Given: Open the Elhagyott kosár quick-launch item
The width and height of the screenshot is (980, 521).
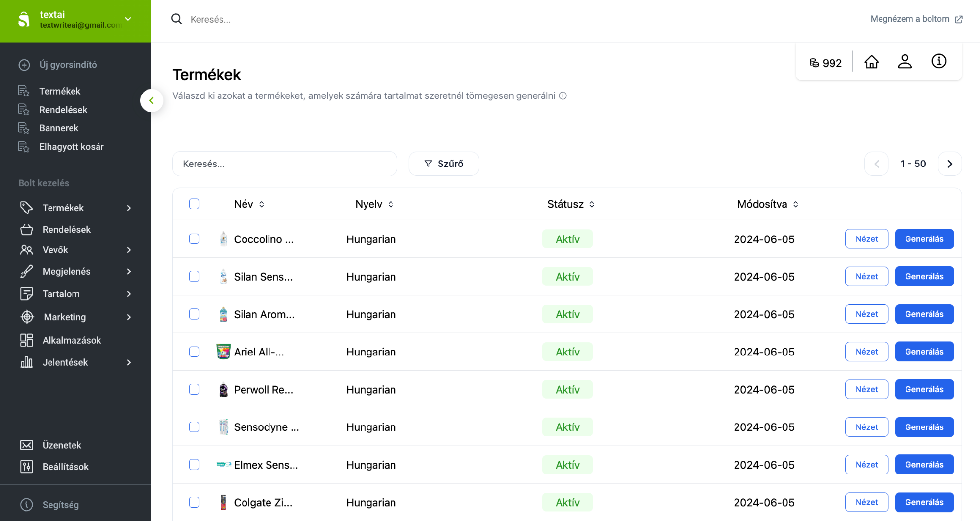Looking at the screenshot, I should pos(72,147).
